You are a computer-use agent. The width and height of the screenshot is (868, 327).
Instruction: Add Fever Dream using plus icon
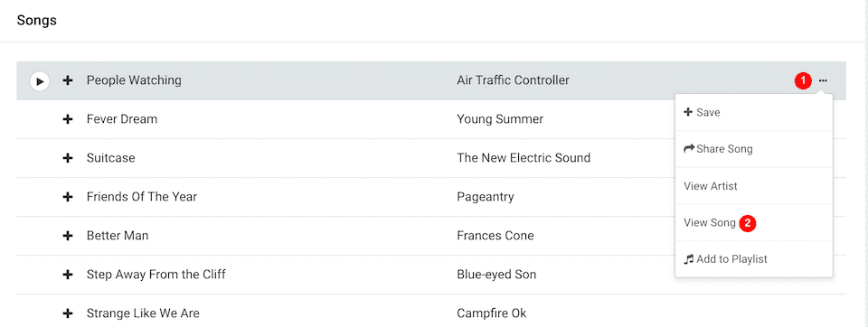pyautogui.click(x=68, y=119)
